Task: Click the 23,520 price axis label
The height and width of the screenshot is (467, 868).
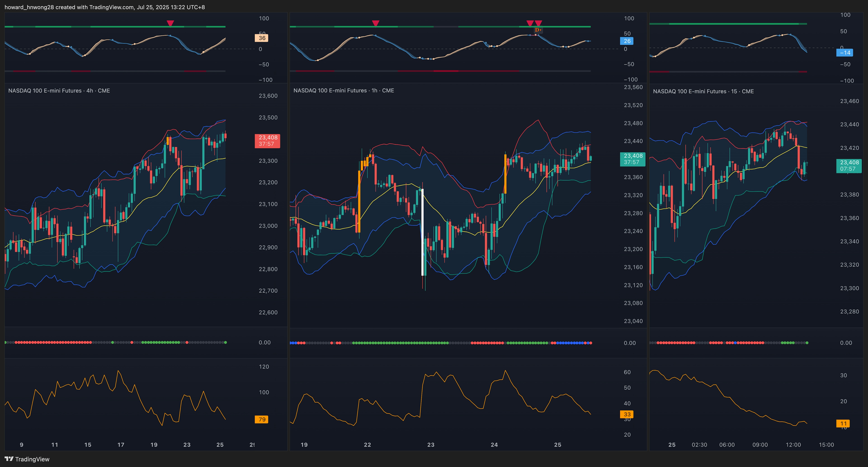Action: [x=633, y=105]
